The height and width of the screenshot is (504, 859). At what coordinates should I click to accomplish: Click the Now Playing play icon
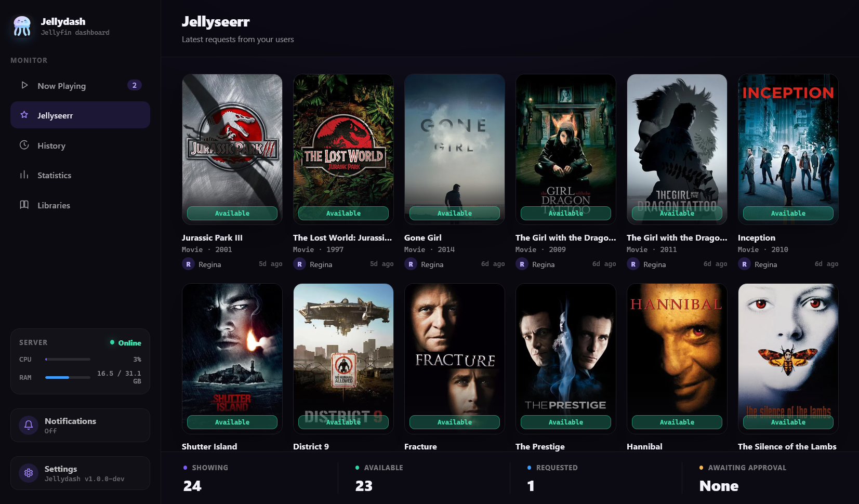(x=24, y=85)
